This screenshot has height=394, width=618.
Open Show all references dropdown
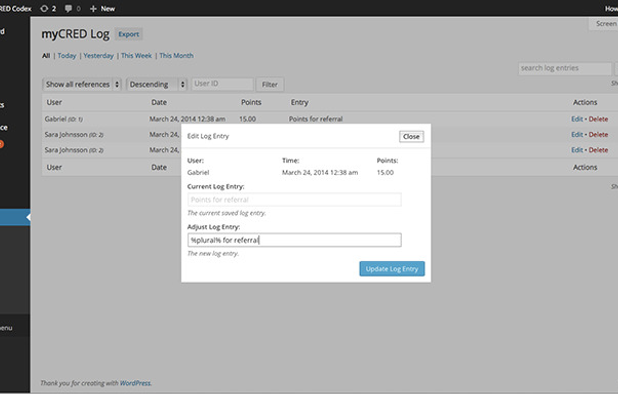82,84
